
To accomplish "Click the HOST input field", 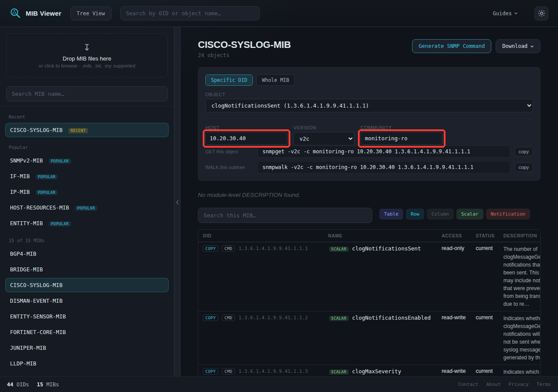I will point(246,139).
